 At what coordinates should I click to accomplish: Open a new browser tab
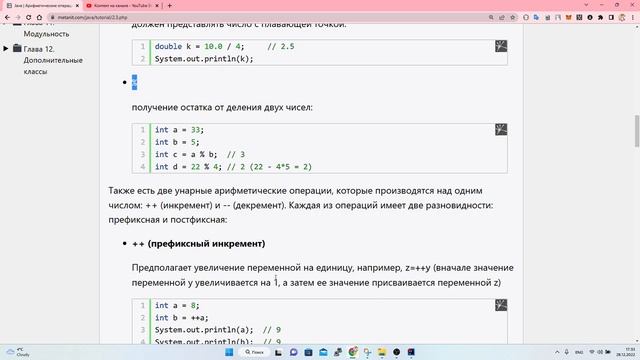169,6
